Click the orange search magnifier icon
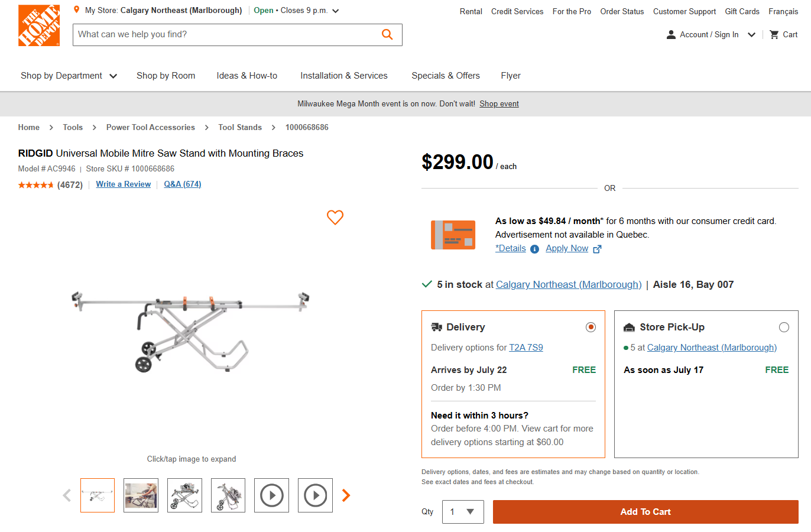This screenshot has width=811, height=532. pos(387,34)
